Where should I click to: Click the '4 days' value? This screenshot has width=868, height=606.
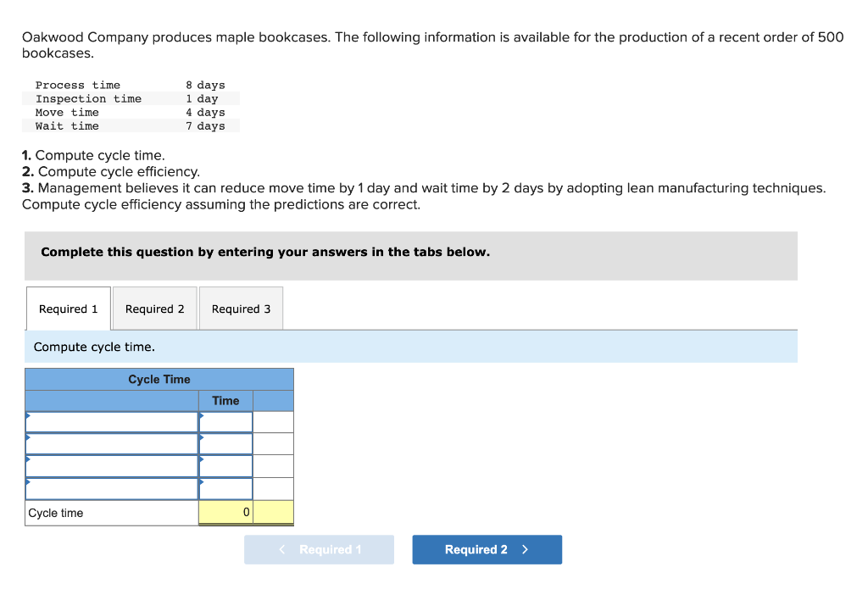pos(205,113)
